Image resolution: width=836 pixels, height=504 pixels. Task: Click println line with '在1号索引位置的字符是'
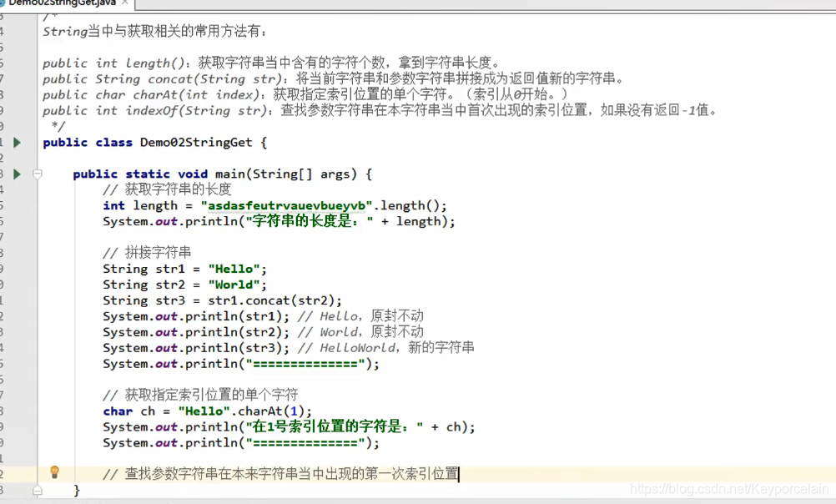pos(289,426)
